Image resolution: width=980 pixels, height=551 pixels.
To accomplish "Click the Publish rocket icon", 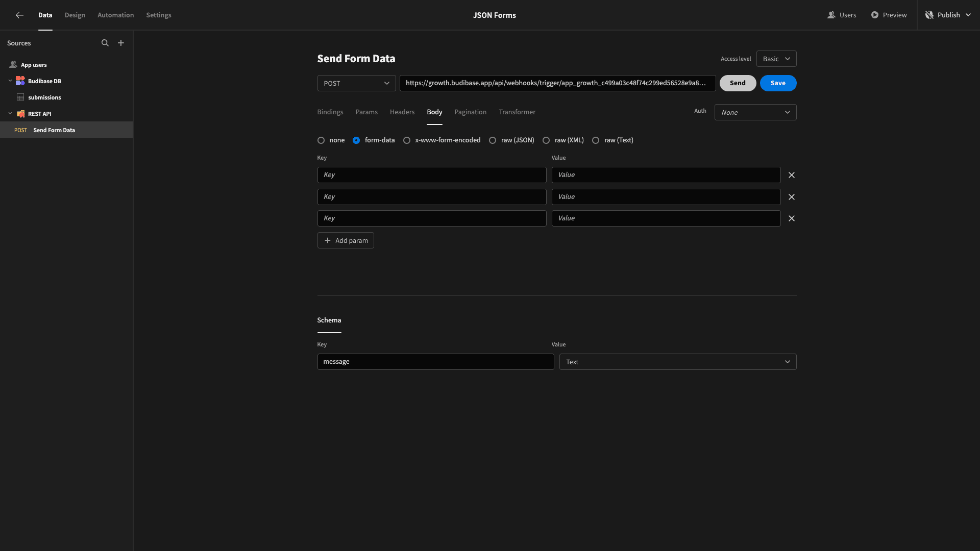I will [929, 15].
